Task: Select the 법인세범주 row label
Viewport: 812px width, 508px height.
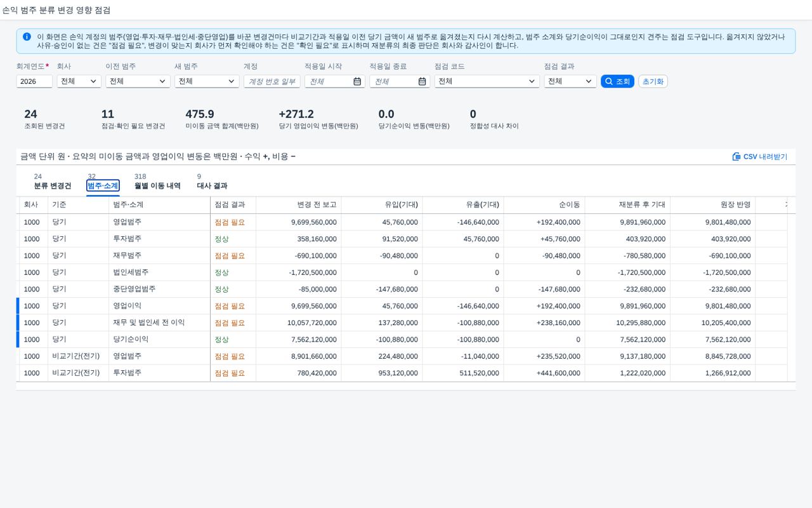Action: (x=131, y=272)
